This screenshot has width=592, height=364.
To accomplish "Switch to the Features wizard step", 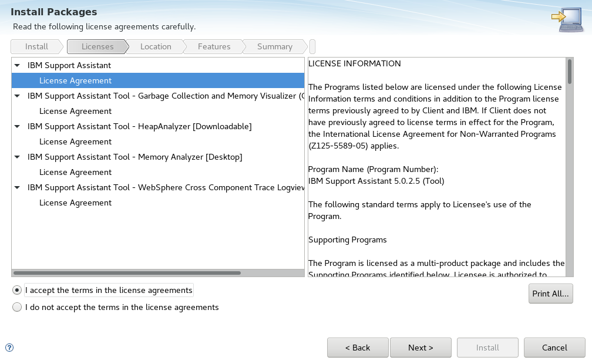I will 214,46.
